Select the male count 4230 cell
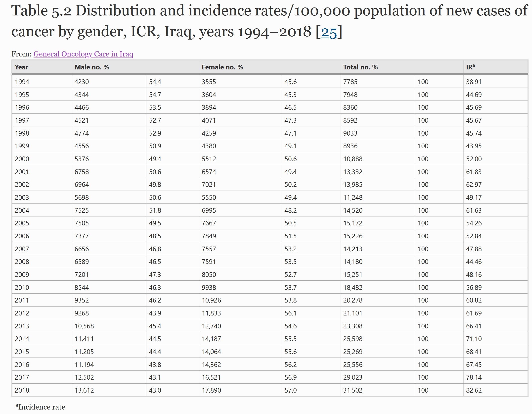 (x=82, y=82)
